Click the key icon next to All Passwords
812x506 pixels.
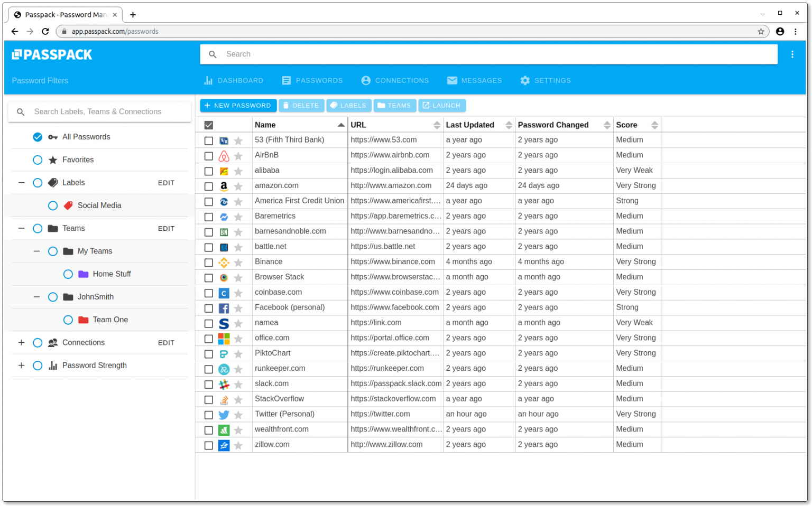(x=52, y=137)
